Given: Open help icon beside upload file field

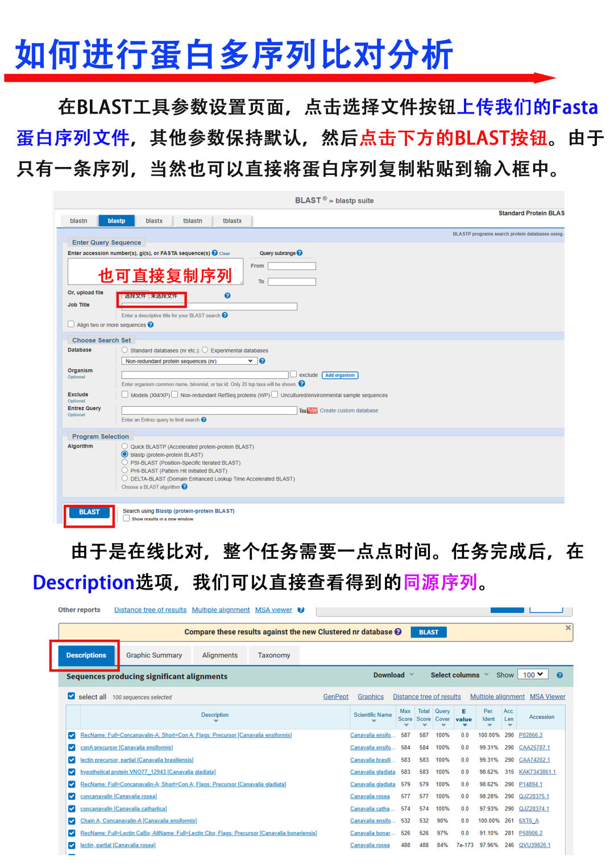Looking at the screenshot, I should (227, 295).
